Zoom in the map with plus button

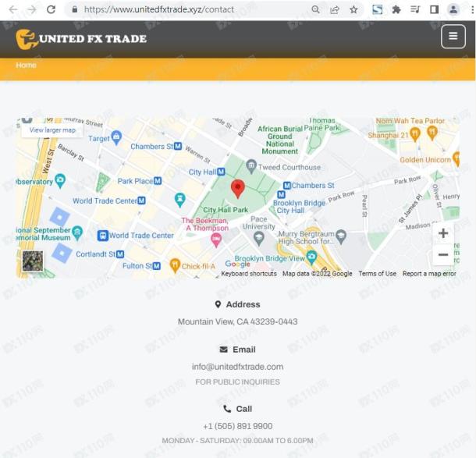[x=443, y=233]
